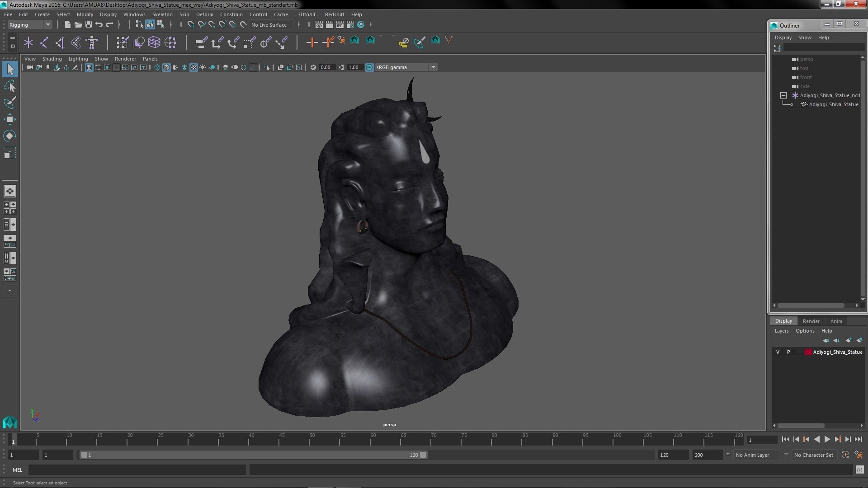The width and height of the screenshot is (868, 488).
Task: Open the Rigging menu set dropdown
Action: pyautogui.click(x=30, y=25)
